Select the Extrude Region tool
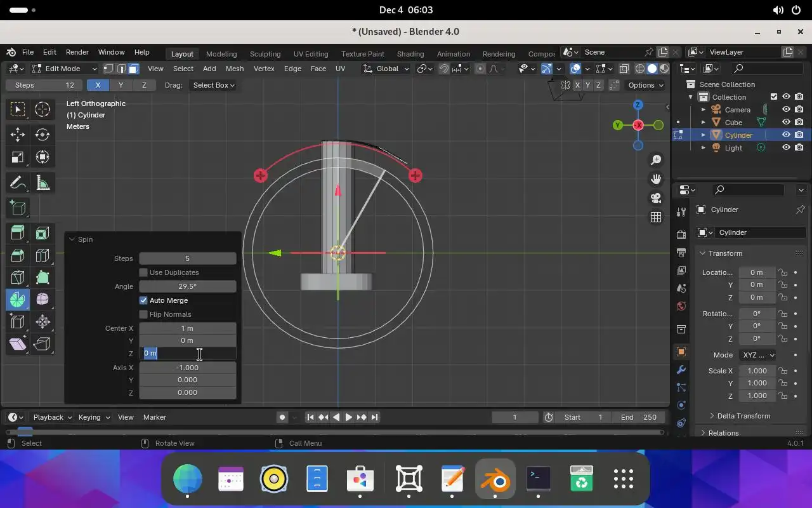Image resolution: width=812 pixels, height=508 pixels. coord(18,234)
